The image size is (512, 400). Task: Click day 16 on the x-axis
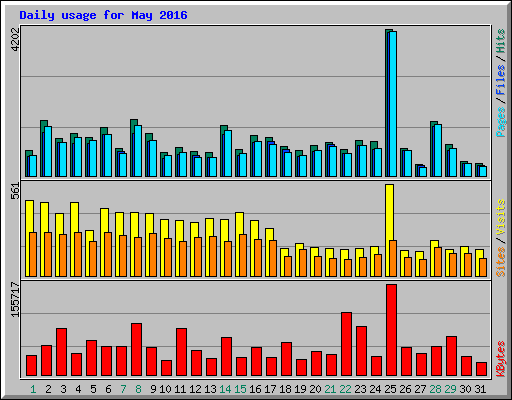(255, 389)
